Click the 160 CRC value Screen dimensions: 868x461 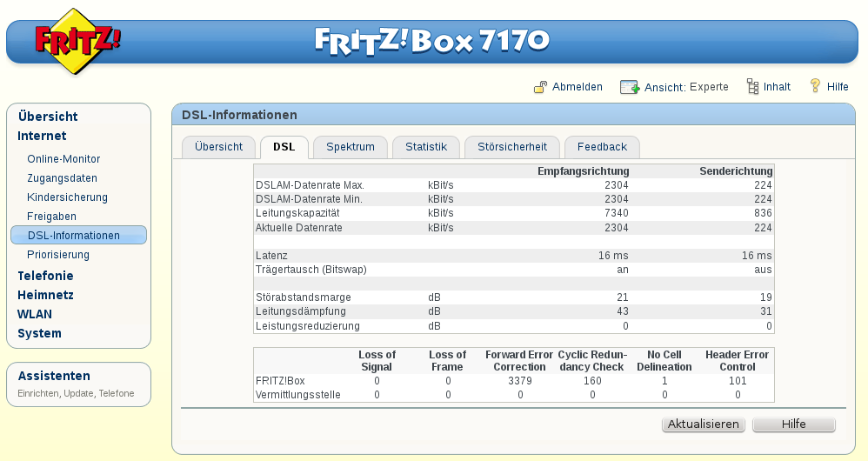click(x=591, y=381)
